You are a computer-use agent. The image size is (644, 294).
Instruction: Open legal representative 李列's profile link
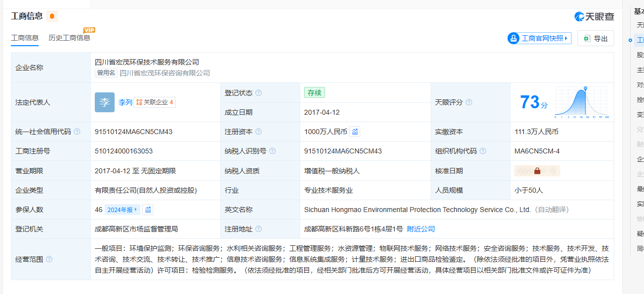(x=126, y=102)
